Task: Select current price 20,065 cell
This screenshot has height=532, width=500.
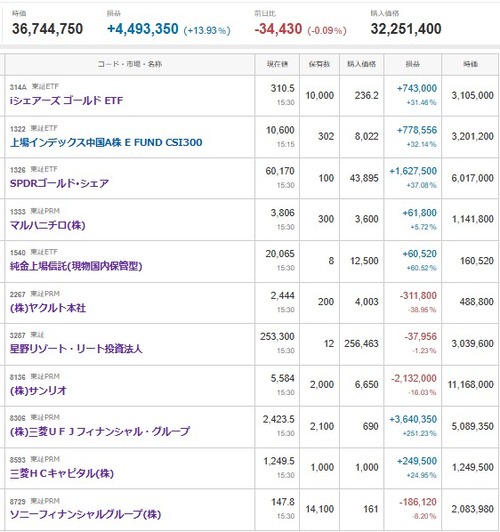Action: pos(280,254)
